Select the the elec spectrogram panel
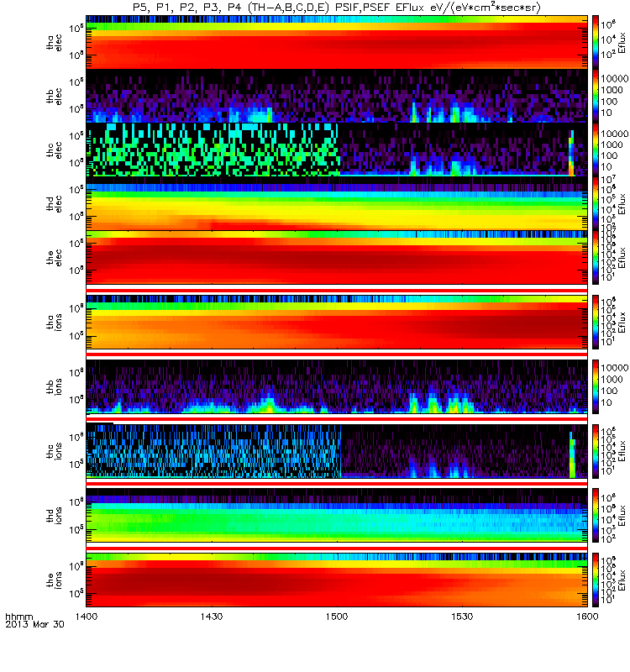 [337, 258]
